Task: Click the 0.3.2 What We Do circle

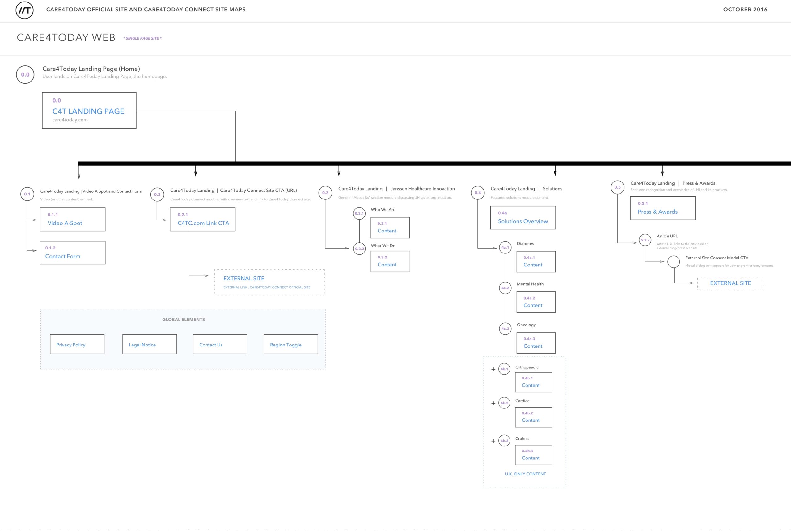Action: [x=359, y=249]
